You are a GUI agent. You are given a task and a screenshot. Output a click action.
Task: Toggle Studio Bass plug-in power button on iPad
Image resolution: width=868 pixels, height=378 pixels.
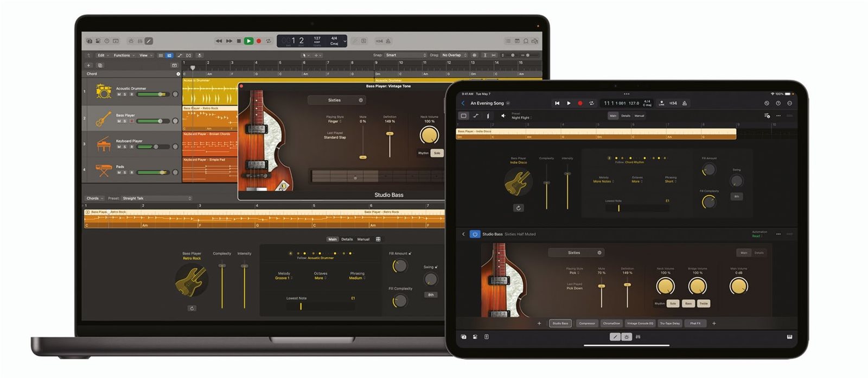(475, 234)
